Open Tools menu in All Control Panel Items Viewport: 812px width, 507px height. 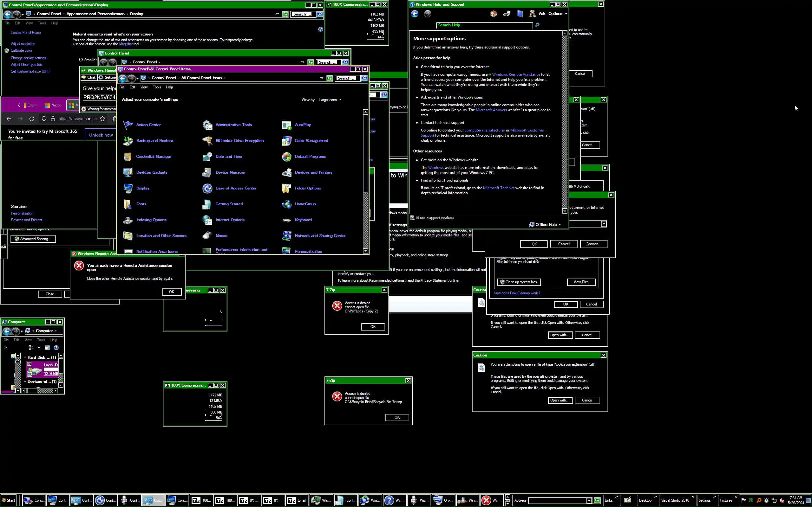pos(157,87)
